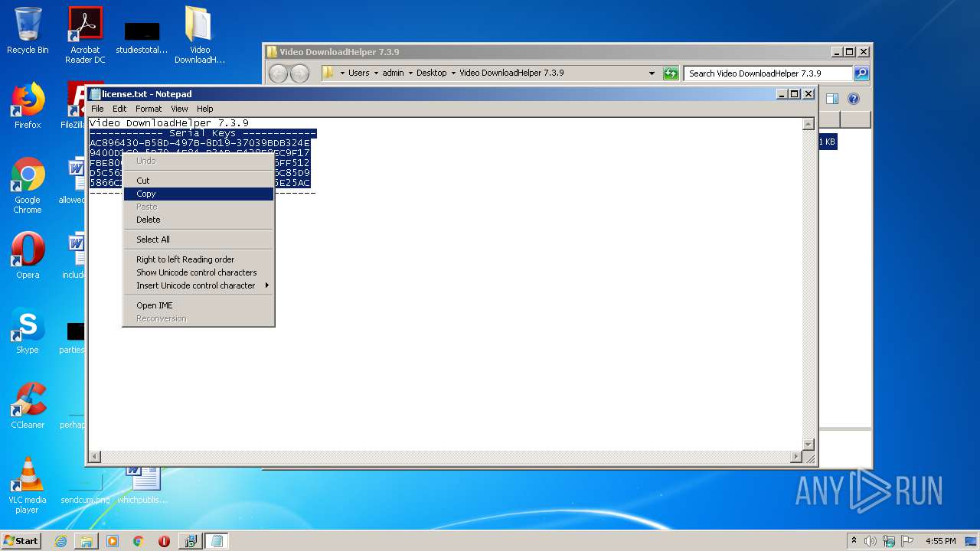
Task: Open Notepad Edit menu
Action: coord(119,109)
